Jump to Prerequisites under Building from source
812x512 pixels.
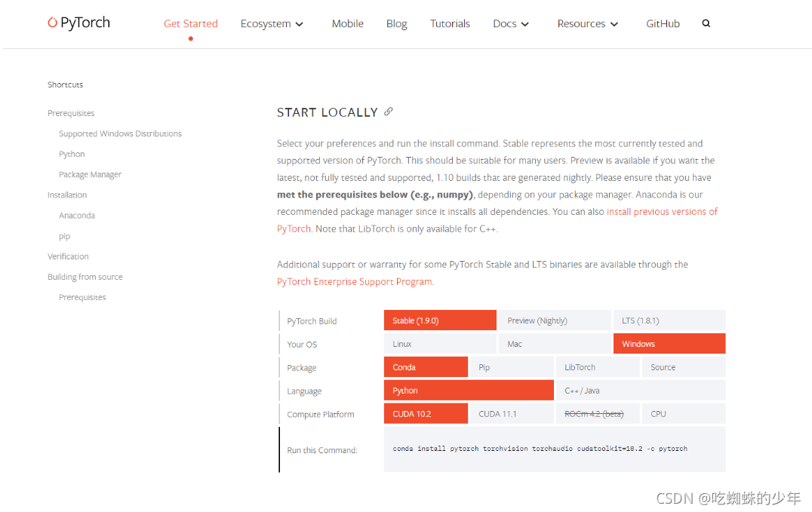[x=82, y=297]
